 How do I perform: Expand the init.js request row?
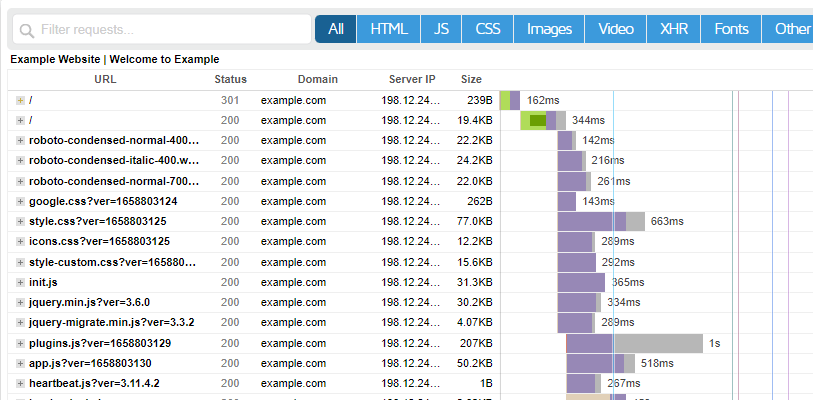[20, 282]
